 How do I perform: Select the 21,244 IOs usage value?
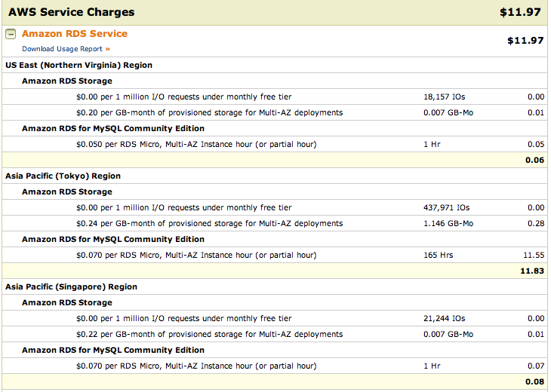(x=444, y=319)
